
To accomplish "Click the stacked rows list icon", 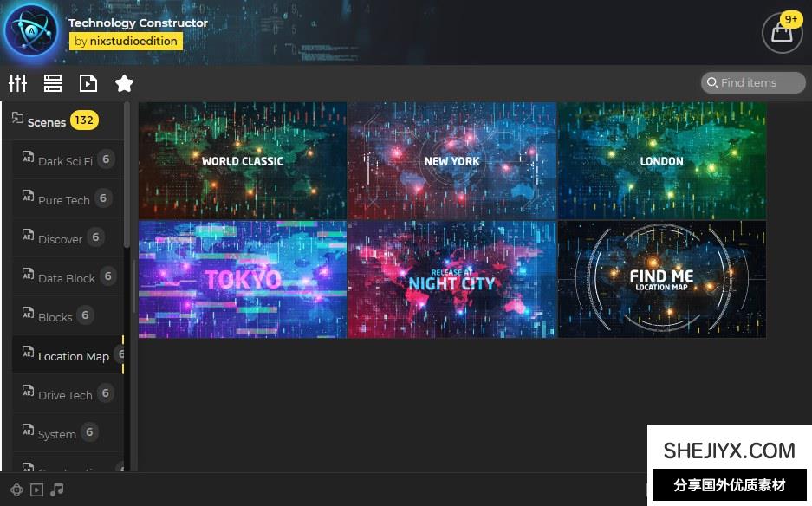I will click(x=53, y=83).
